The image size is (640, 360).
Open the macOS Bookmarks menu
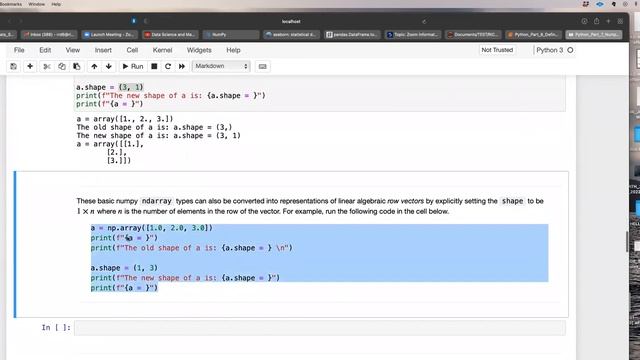(10, 4)
